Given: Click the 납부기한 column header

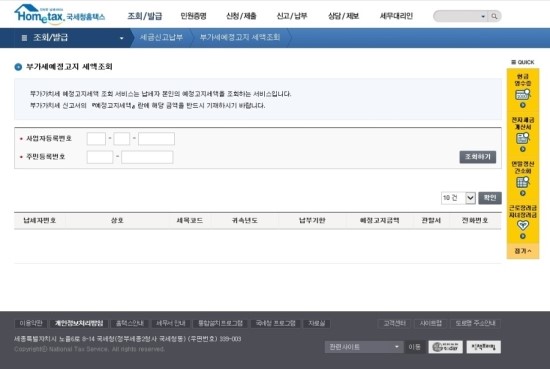Looking at the screenshot, I should tap(312, 220).
